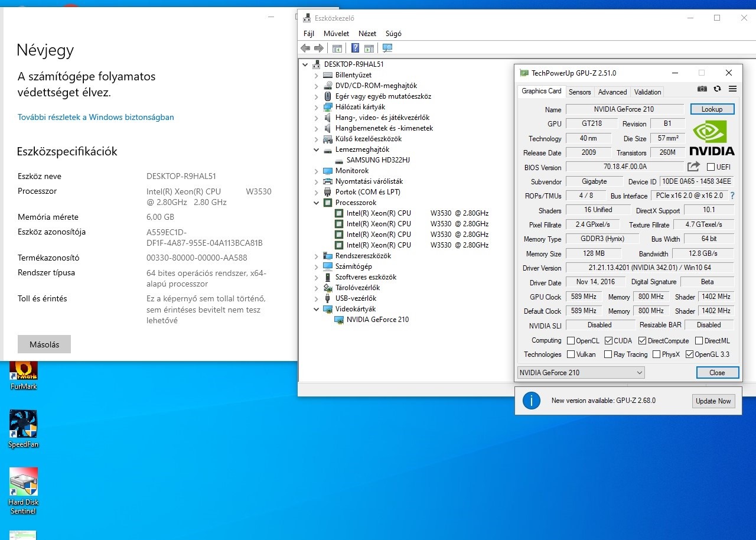Click the BIOS export share icon

[x=694, y=167]
